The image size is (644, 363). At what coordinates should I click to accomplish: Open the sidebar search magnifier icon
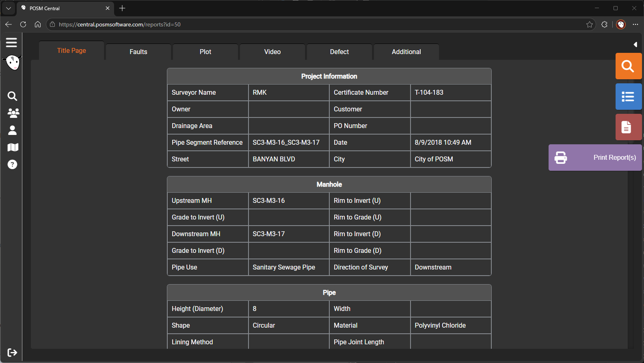pos(12,96)
